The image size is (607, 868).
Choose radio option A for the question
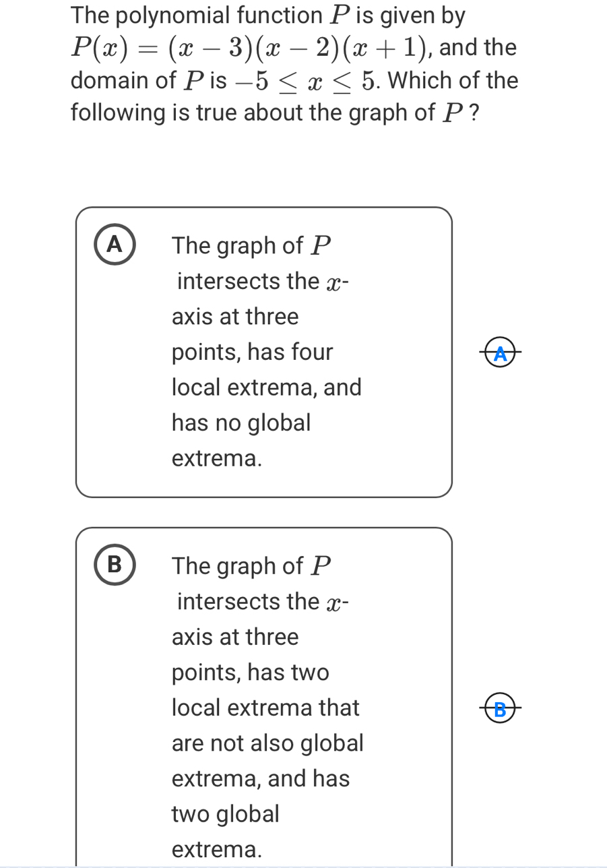click(x=115, y=244)
